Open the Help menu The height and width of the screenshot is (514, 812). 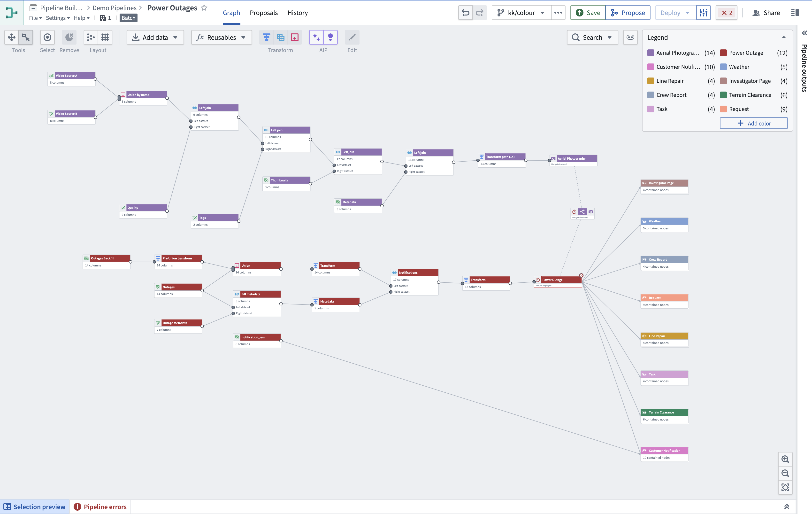(82, 18)
